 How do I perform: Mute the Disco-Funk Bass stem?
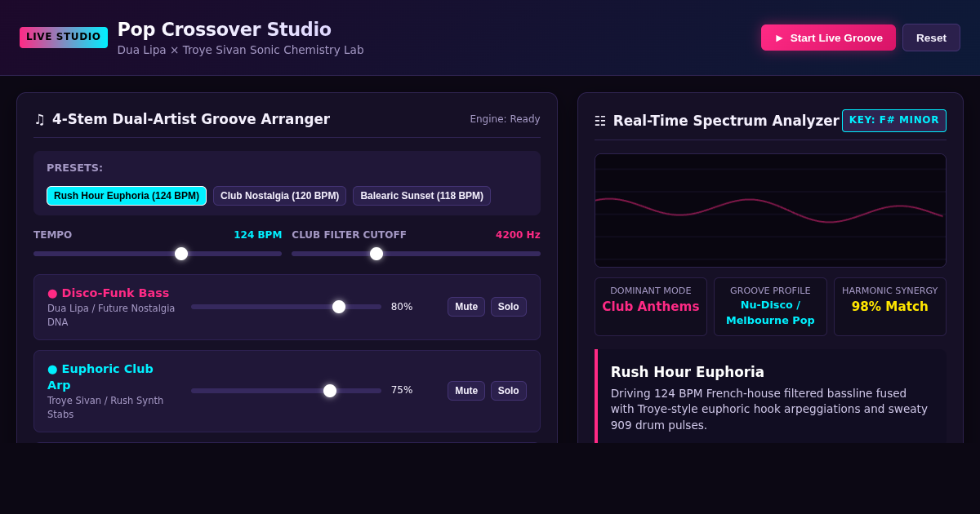coord(466,307)
